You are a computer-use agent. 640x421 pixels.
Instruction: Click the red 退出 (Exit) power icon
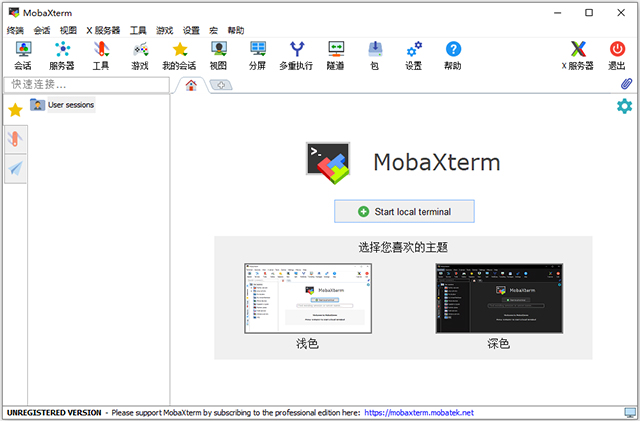(x=617, y=56)
